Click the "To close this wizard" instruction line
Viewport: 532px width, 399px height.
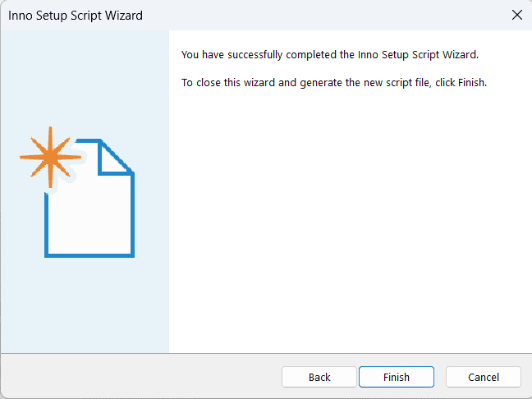pos(334,83)
